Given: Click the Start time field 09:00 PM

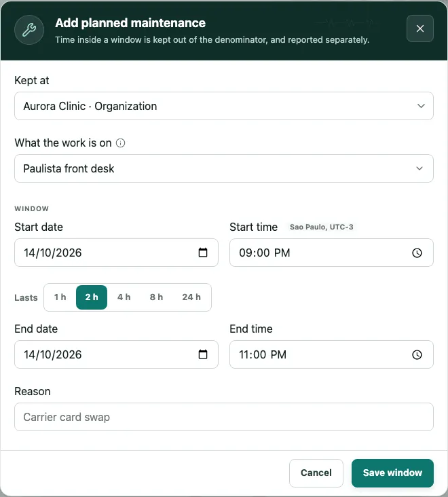Looking at the screenshot, I should (331, 253).
